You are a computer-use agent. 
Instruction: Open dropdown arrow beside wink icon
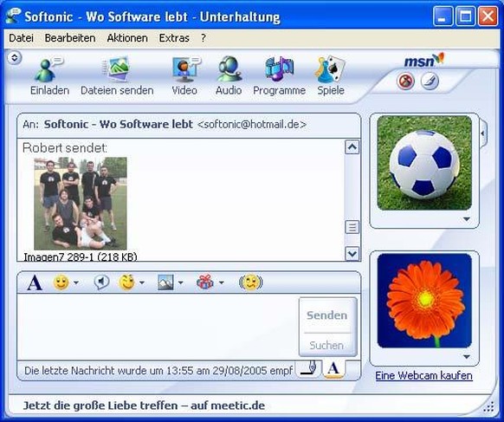tap(141, 283)
